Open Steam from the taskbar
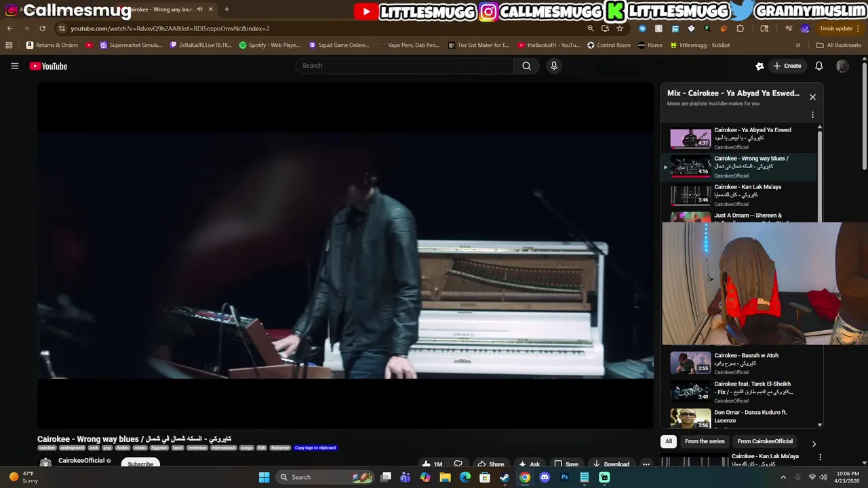This screenshot has width=868, height=488. tap(505, 477)
